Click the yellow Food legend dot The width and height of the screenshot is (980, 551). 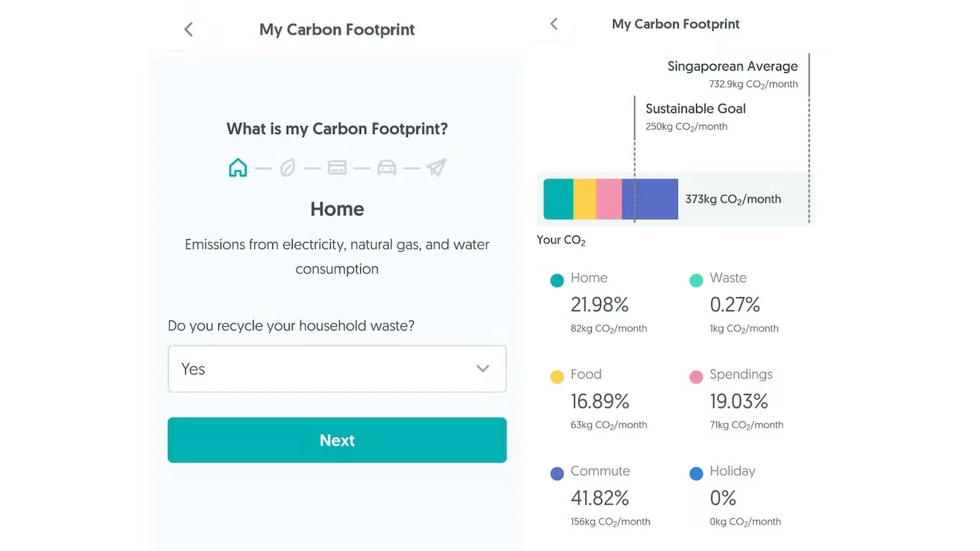tap(556, 376)
